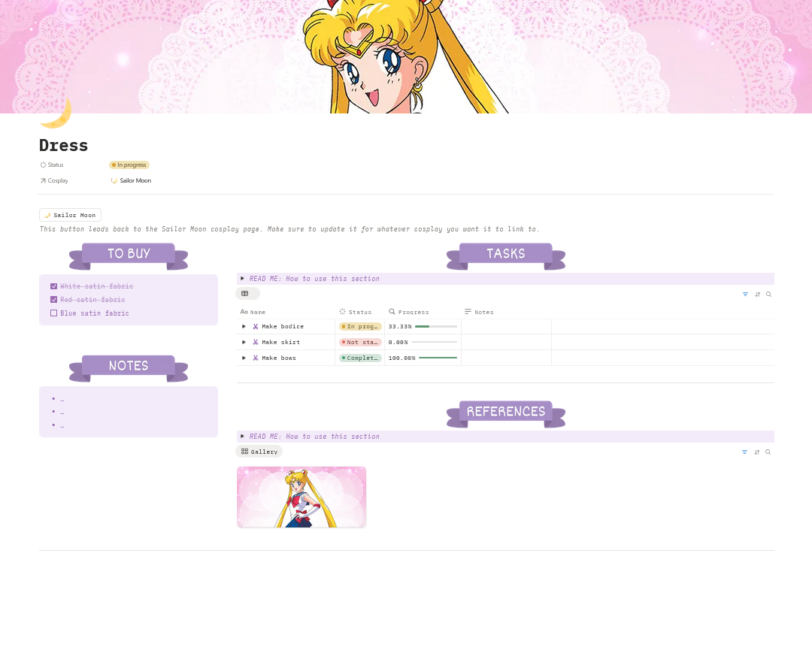Click the second Notes bullet item
Screen dimensions: 812x665
point(62,413)
